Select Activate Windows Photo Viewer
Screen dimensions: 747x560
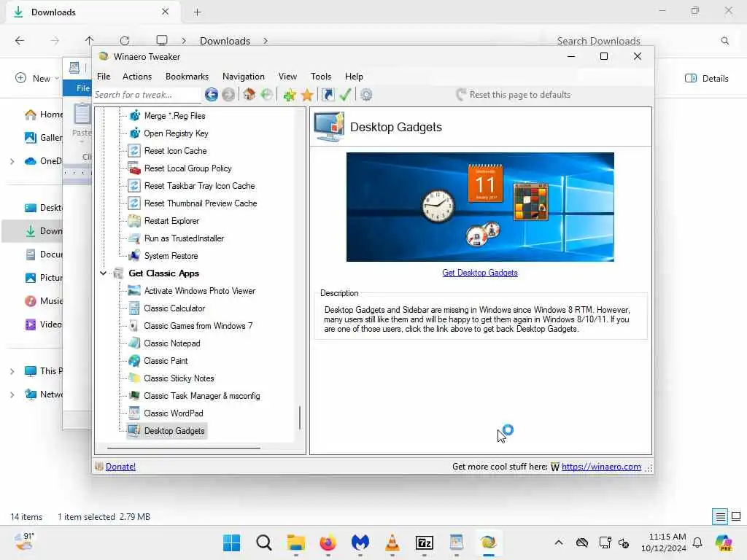pyautogui.click(x=200, y=291)
